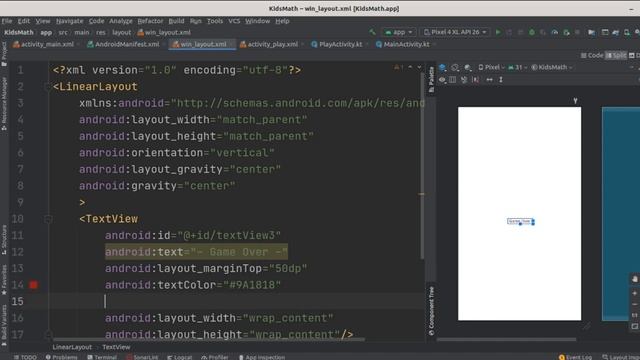Open the Pixel 4 XL API 26 device dropdown
The width and height of the screenshot is (640, 360).
[x=454, y=32]
